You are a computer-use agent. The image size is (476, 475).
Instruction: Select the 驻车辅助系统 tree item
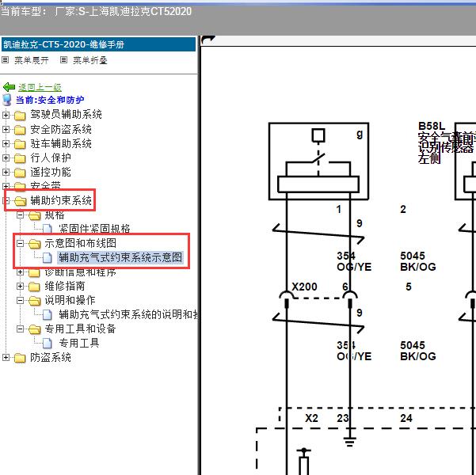[61, 143]
